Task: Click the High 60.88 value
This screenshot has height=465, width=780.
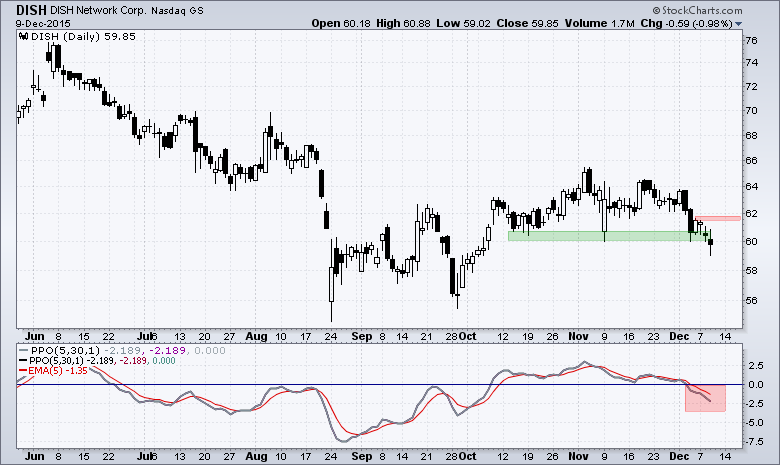Action: (x=403, y=23)
